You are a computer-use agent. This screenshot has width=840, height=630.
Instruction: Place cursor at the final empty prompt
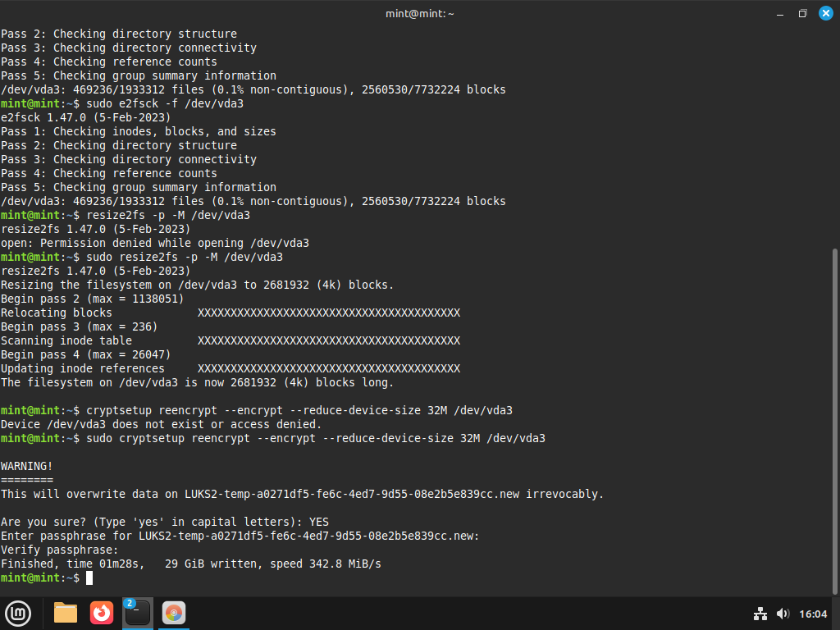tap(89, 578)
